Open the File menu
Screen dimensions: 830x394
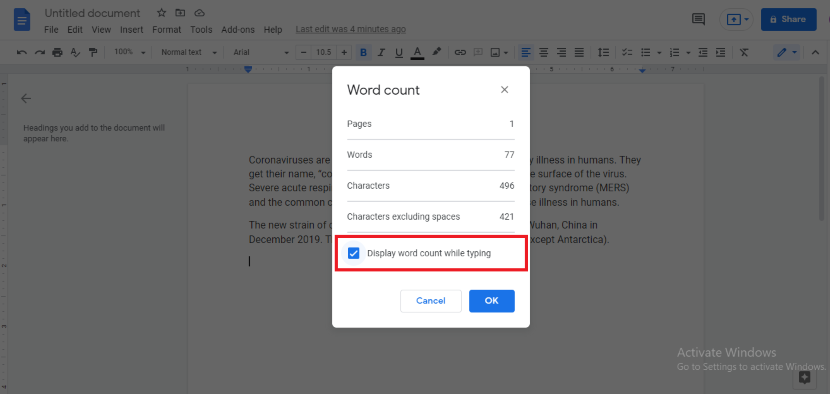tap(51, 30)
